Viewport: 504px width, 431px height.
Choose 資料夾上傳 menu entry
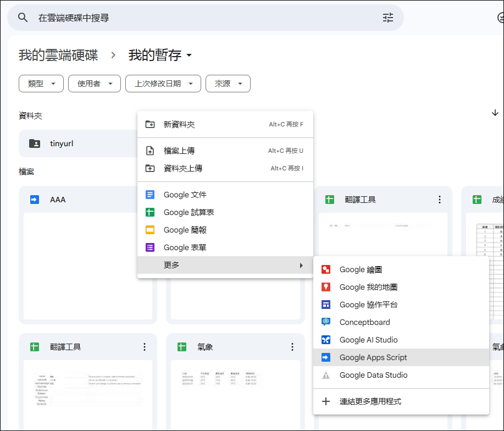225,168
